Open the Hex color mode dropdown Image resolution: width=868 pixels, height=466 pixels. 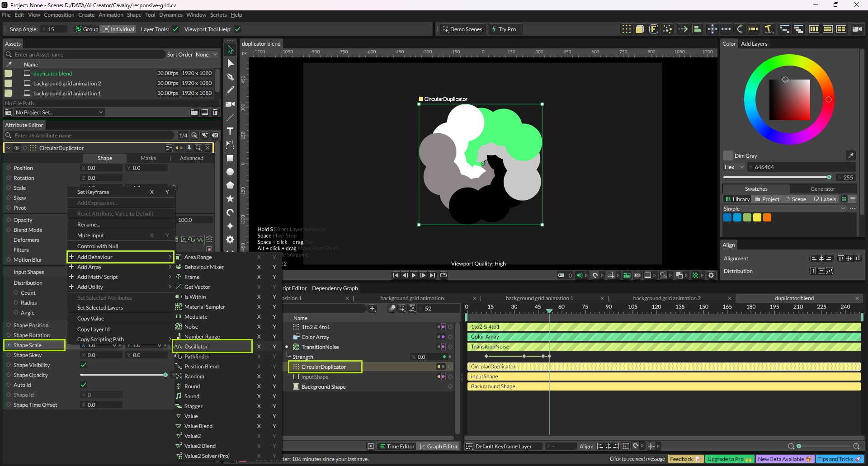click(x=734, y=167)
